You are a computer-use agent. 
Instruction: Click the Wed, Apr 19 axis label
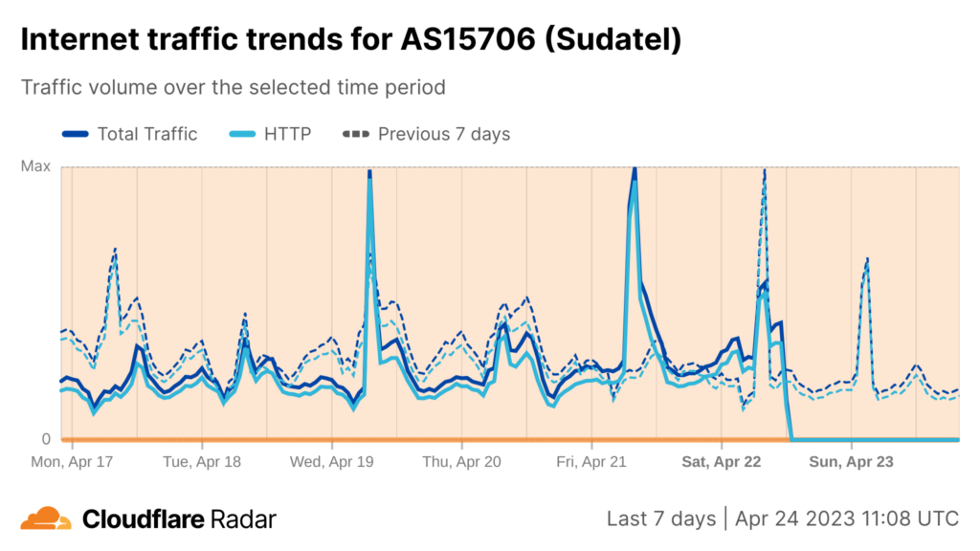point(332,461)
